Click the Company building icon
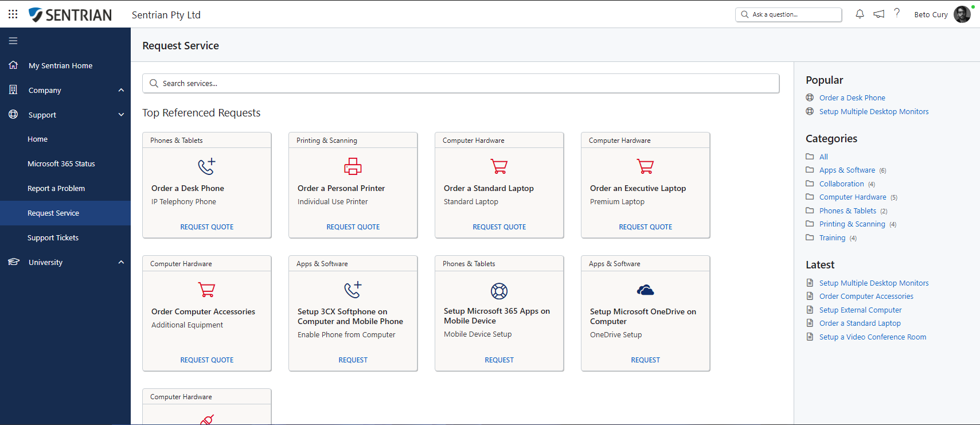Image resolution: width=980 pixels, height=425 pixels. pos(13,89)
